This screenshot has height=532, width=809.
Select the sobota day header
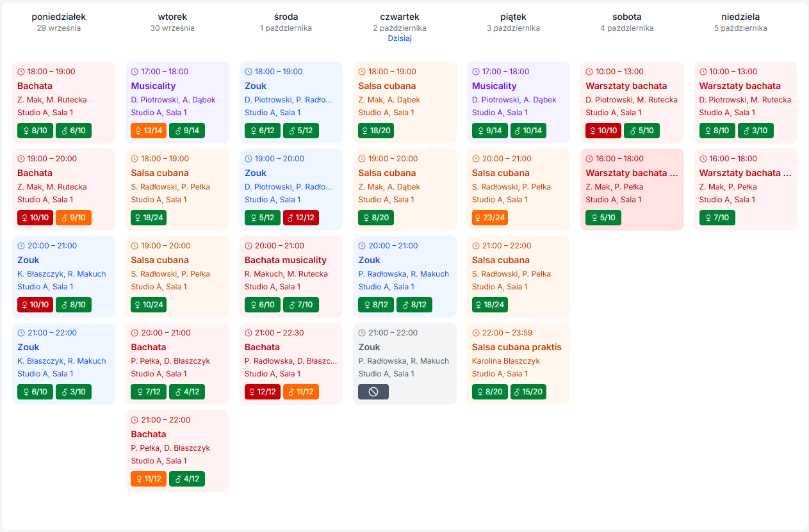[x=627, y=17]
